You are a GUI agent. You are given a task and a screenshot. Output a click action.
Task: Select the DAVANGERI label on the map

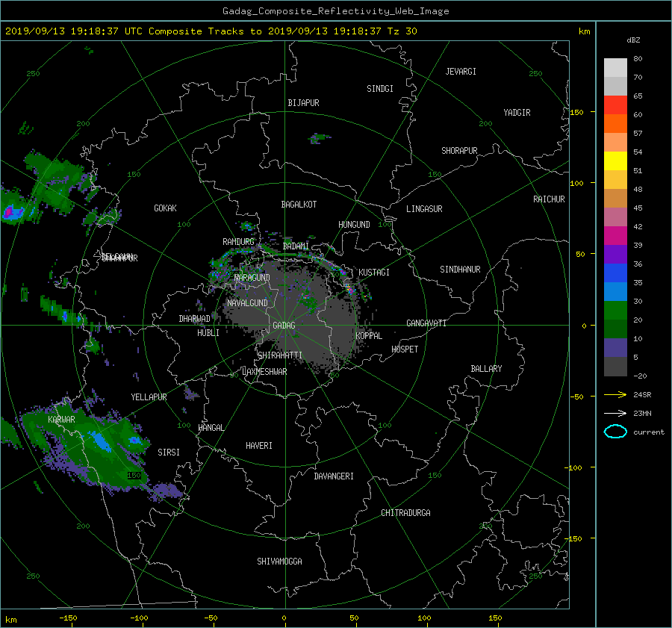pos(334,476)
